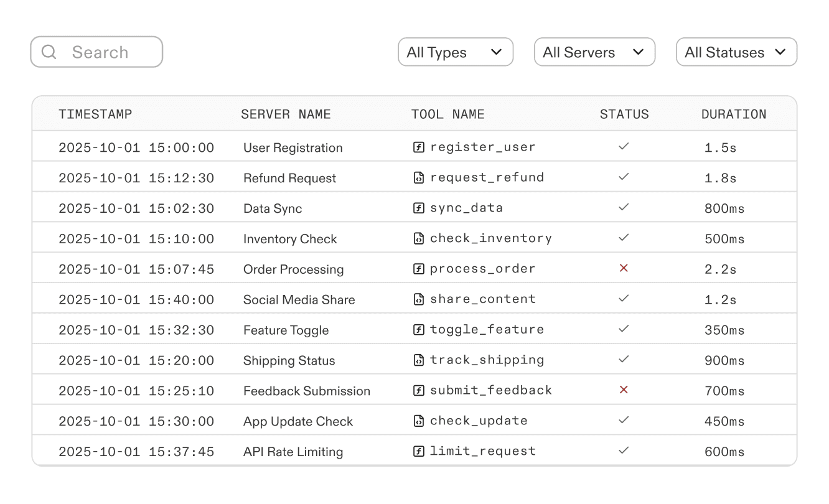The width and height of the screenshot is (829, 504).
Task: Open the All Servers dropdown
Action: (594, 52)
